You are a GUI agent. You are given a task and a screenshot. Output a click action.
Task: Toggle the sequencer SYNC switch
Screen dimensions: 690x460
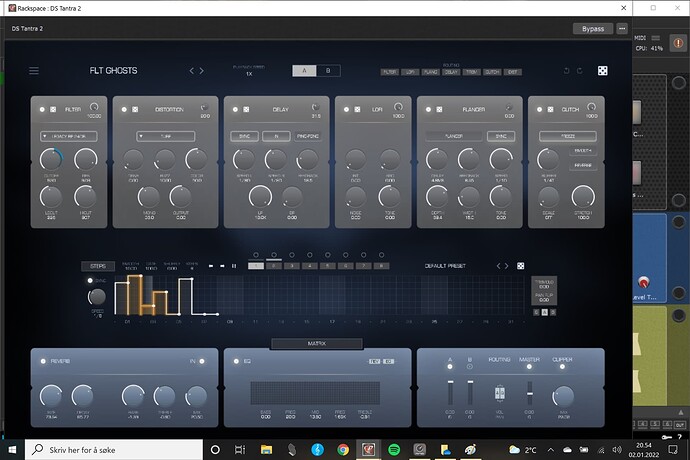tap(90, 280)
